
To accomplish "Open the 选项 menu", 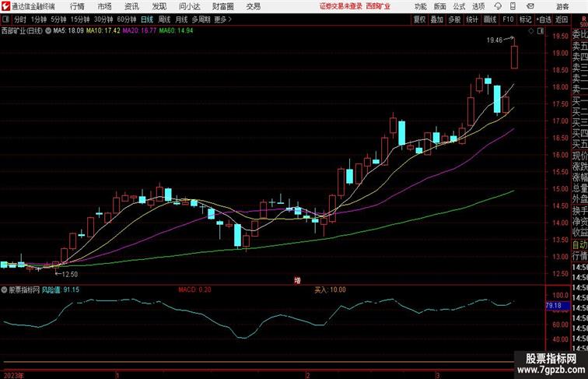I will point(478,6).
